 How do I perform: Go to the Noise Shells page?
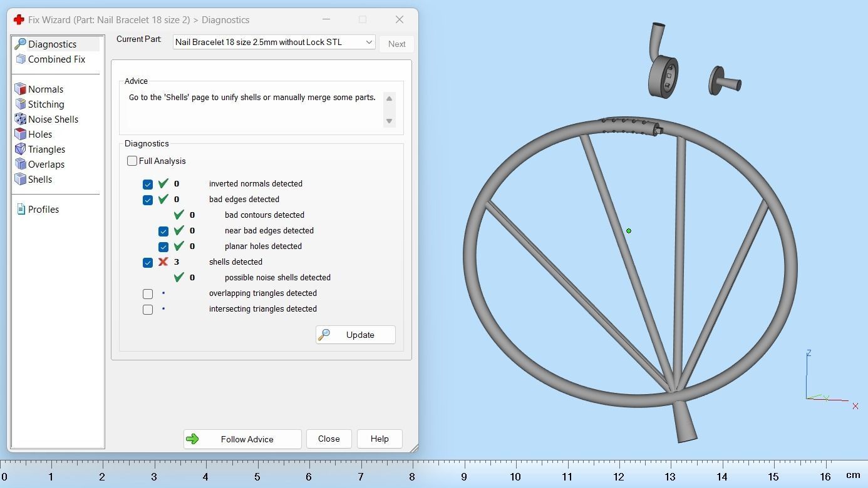tap(53, 119)
